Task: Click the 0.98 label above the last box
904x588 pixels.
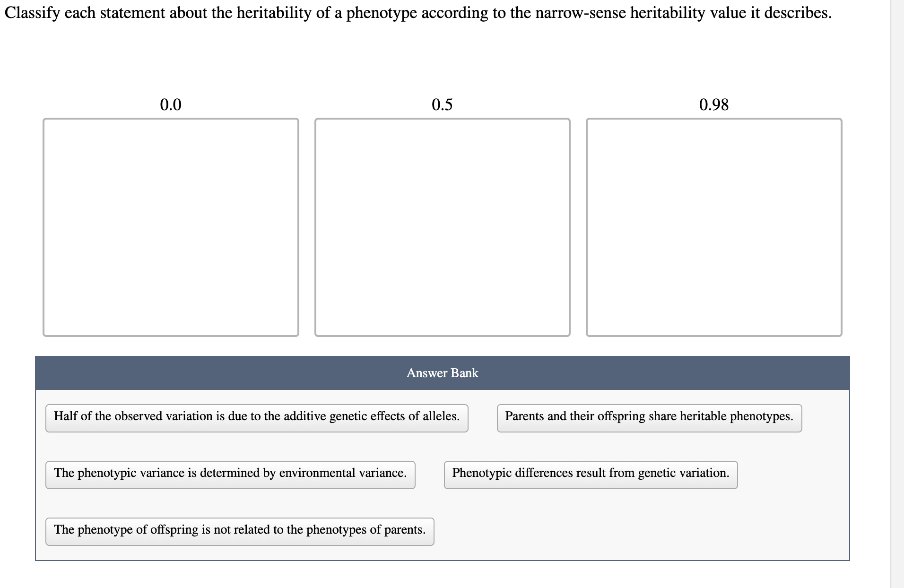Action: click(x=714, y=105)
